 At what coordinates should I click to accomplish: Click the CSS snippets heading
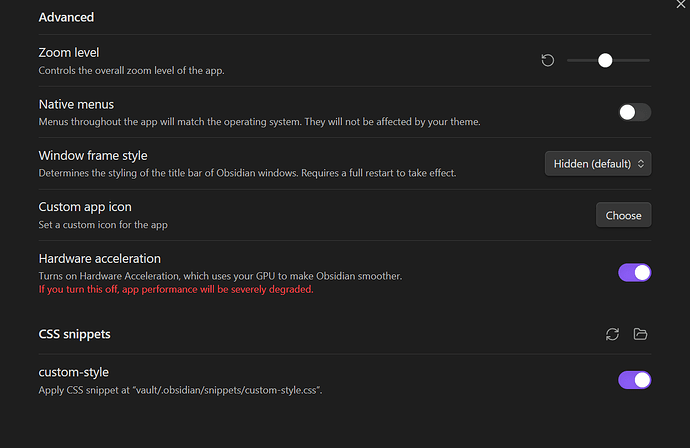(74, 334)
